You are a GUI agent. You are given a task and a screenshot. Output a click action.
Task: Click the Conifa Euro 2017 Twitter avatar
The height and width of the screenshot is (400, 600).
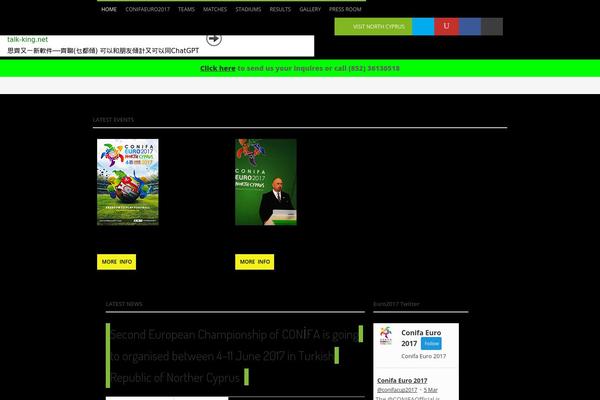tap(386, 336)
